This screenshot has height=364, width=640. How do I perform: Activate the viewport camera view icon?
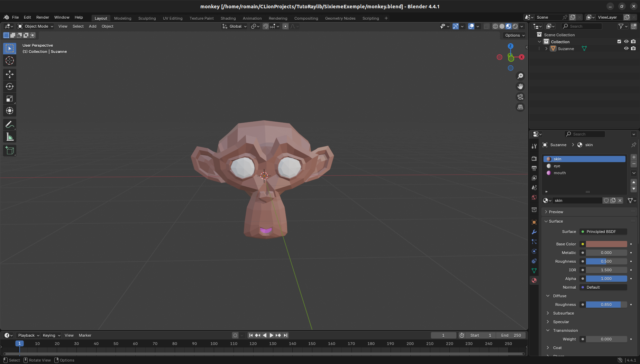[x=521, y=97]
